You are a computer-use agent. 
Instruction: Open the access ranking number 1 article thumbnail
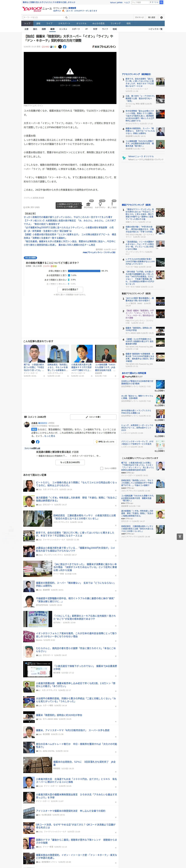160,82
